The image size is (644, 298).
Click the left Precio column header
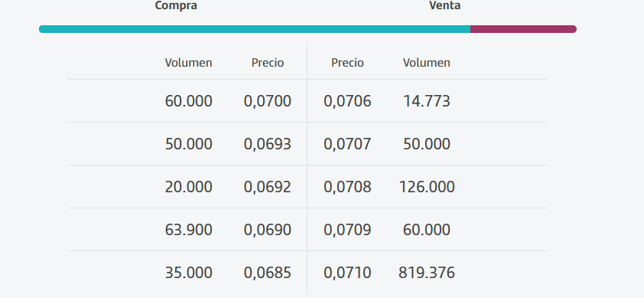click(x=268, y=63)
